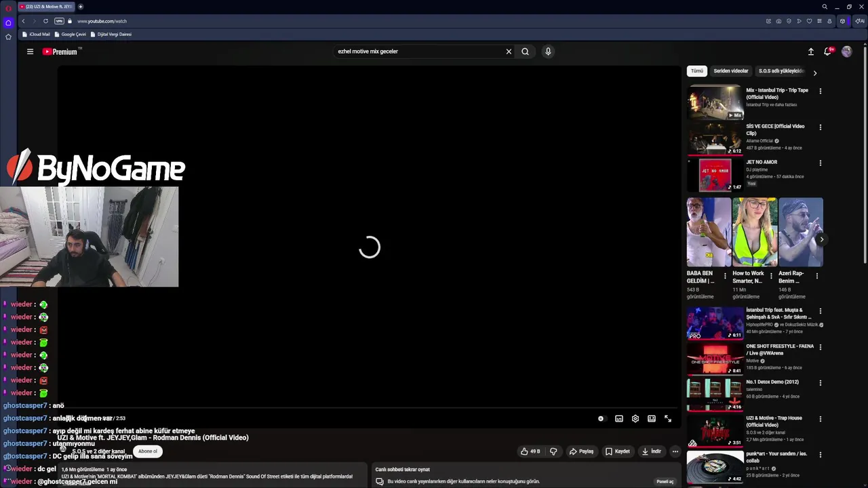Open options for No.1 Detox Demo
The height and width of the screenshot is (488, 868).
pyautogui.click(x=820, y=382)
